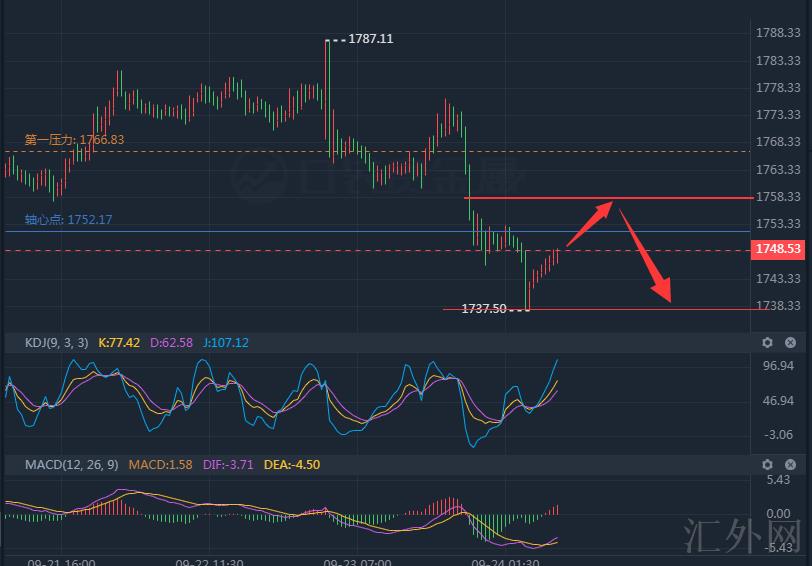This screenshot has width=812, height=566.
Task: Click the 09-23 07:00 time label
Action: tap(357, 562)
